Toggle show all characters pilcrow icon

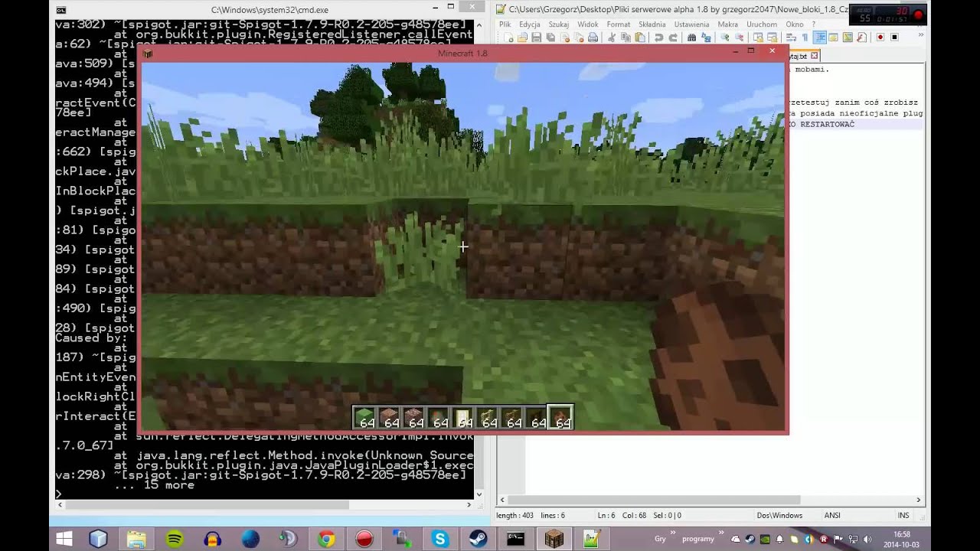[805, 37]
